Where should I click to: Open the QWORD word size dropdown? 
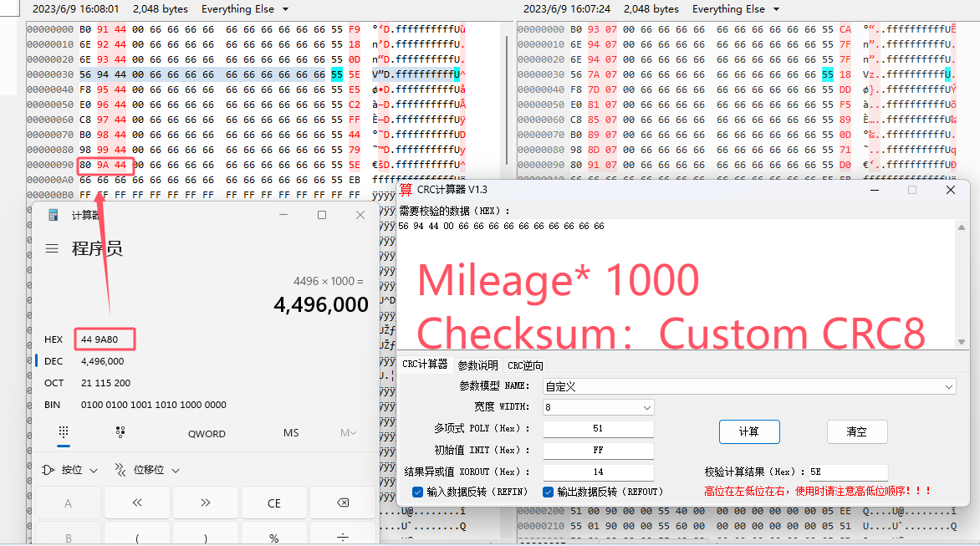pos(207,433)
